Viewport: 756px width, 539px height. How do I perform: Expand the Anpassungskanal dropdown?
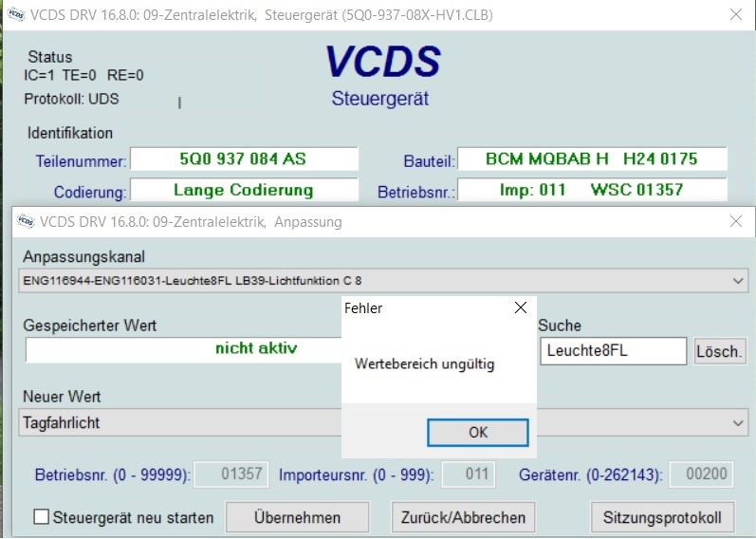coord(737,280)
